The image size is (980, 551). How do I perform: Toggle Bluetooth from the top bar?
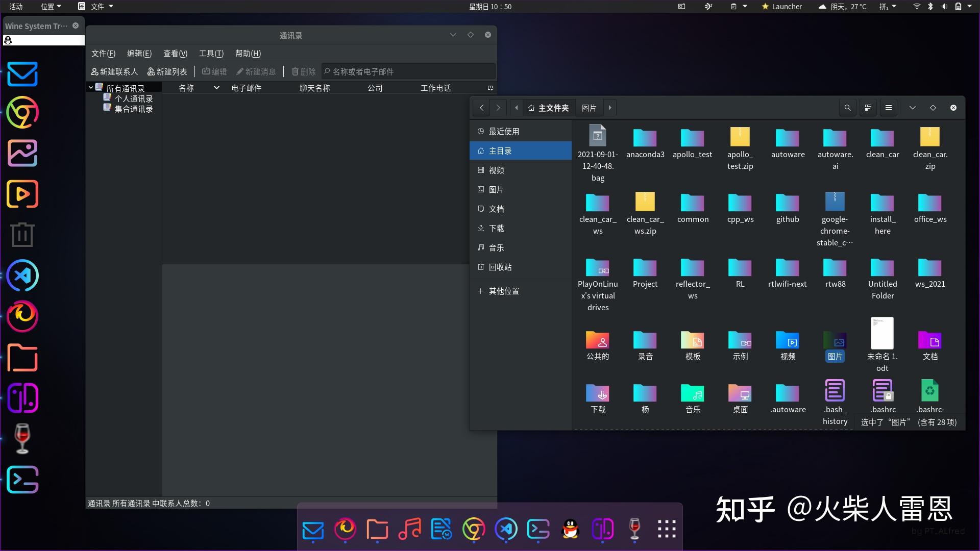coord(930,7)
